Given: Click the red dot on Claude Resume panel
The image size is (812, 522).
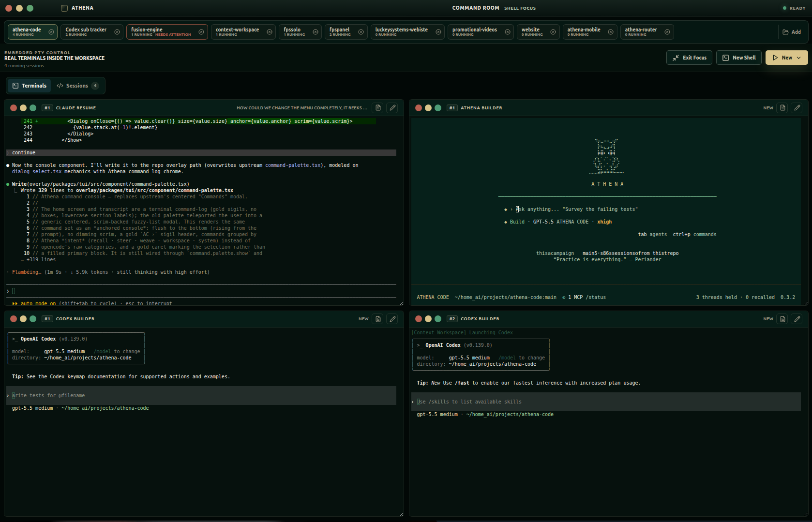Looking at the screenshot, I should [14, 108].
